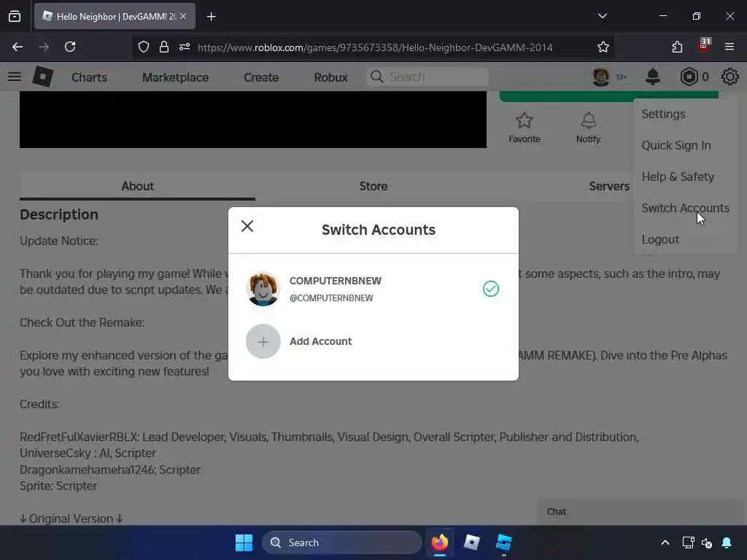Open the browser extensions icon

tap(677, 47)
